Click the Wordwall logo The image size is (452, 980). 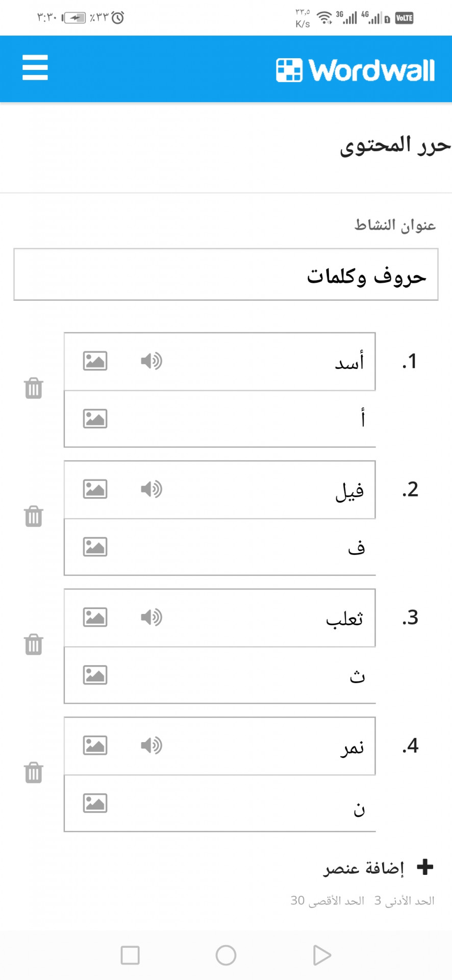pos(355,70)
